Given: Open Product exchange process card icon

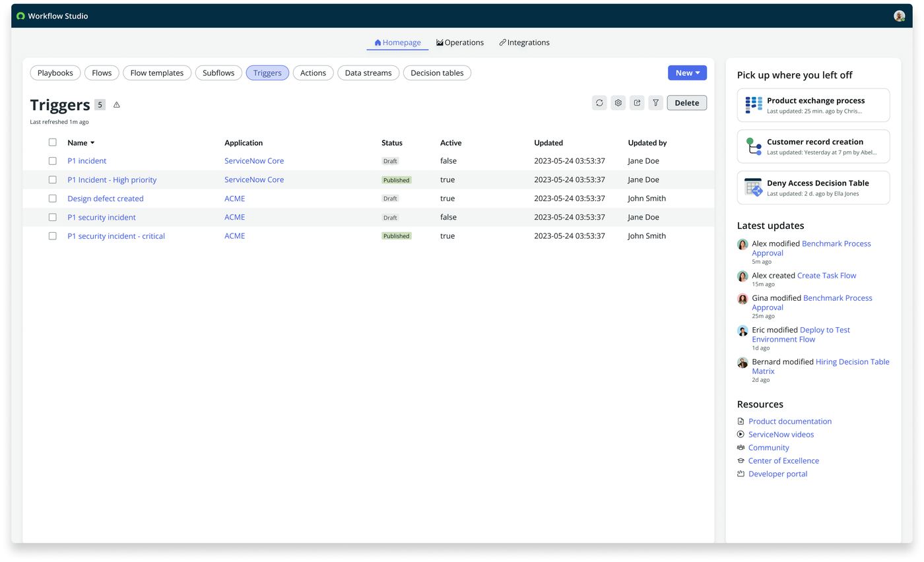Looking at the screenshot, I should (753, 105).
